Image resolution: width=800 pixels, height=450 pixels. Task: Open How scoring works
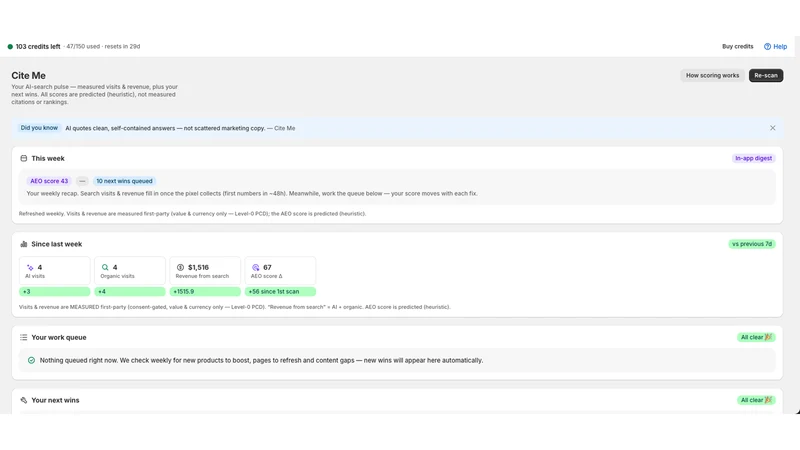coord(712,76)
